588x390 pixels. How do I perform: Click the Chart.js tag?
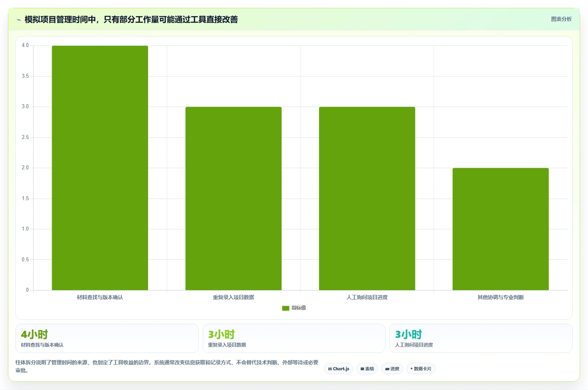click(x=338, y=369)
